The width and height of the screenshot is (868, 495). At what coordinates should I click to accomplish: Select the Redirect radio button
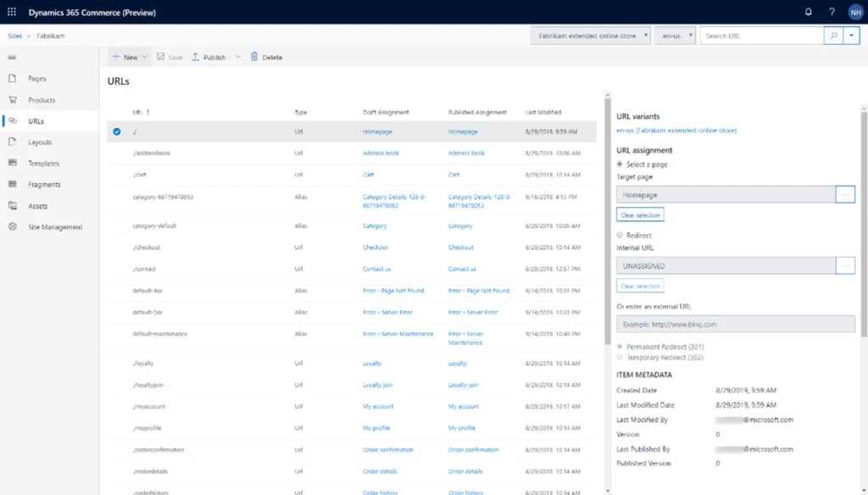618,236
